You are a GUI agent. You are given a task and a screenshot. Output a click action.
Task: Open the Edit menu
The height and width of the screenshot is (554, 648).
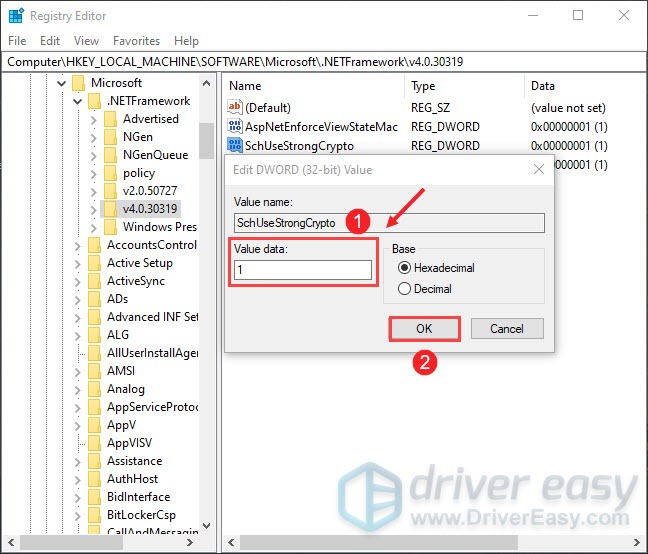click(x=50, y=41)
